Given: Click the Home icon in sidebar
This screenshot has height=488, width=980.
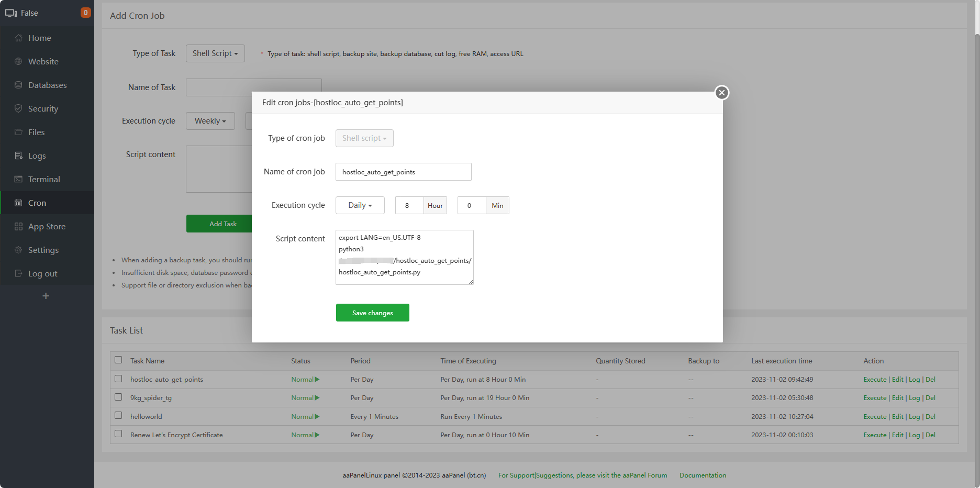Looking at the screenshot, I should (18, 38).
